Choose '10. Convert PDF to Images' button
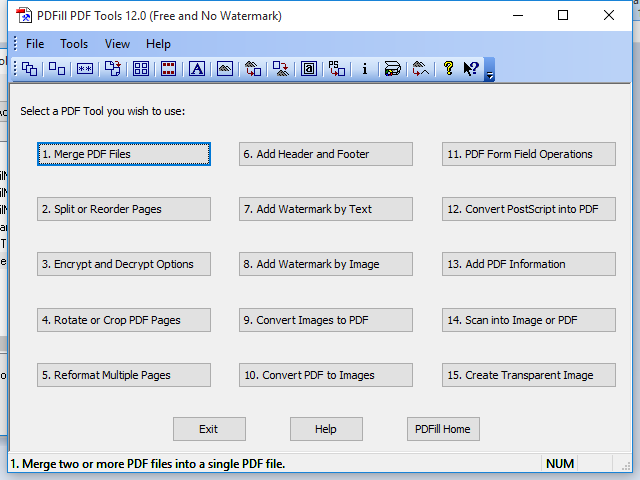This screenshot has width=640, height=480. (326, 375)
